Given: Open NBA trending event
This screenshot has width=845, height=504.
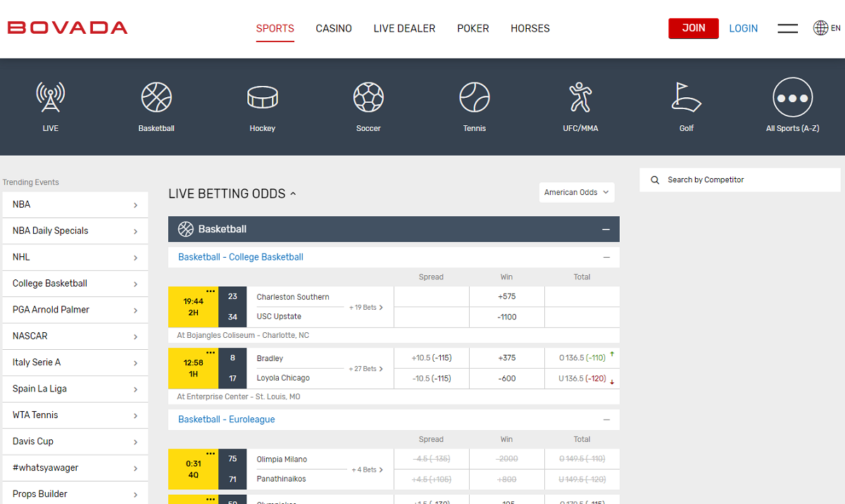Looking at the screenshot, I should coord(74,205).
